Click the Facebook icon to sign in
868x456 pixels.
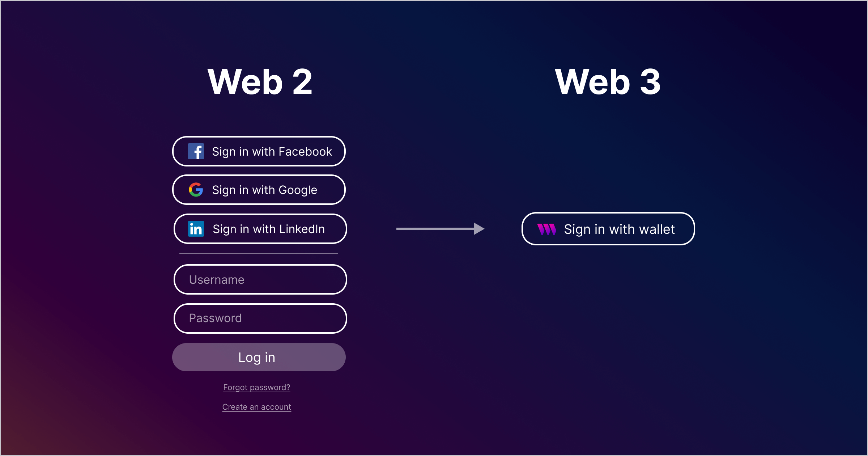[x=195, y=152]
